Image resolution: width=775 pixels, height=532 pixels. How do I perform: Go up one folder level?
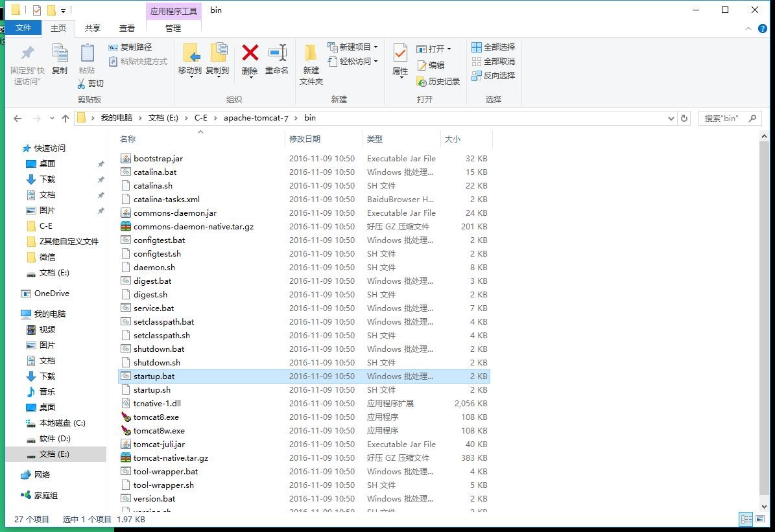pos(66,119)
